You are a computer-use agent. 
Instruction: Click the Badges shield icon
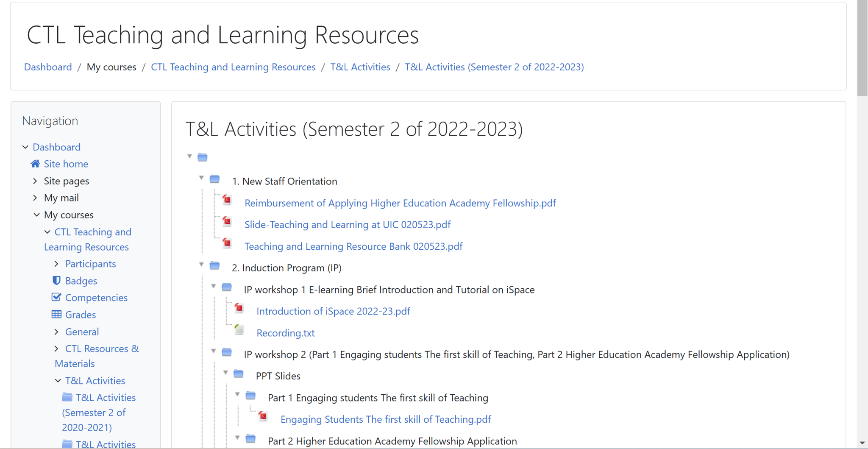point(56,281)
